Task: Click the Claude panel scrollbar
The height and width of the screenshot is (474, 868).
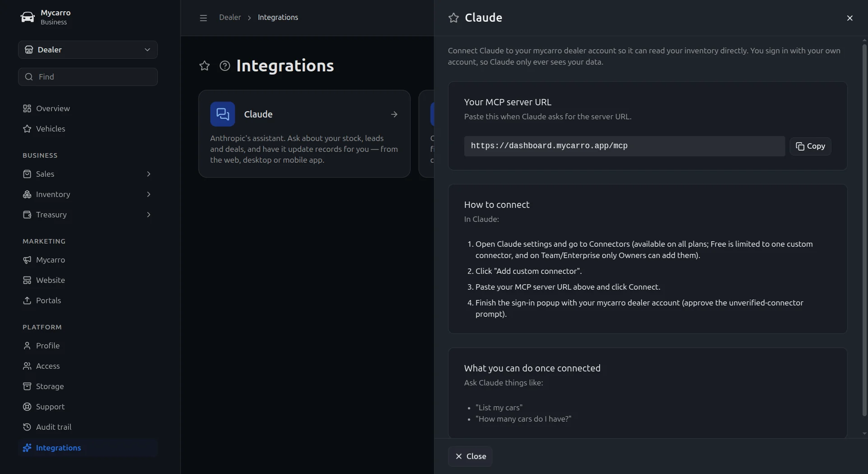Action: [x=864, y=230]
